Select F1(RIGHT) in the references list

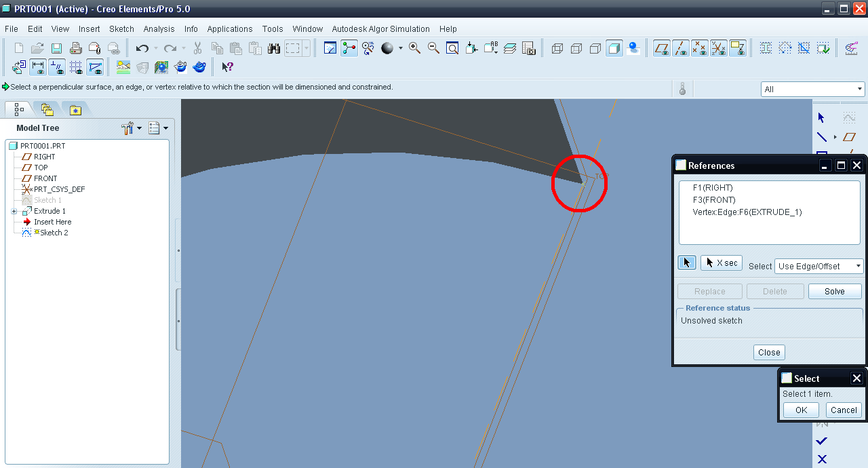point(713,188)
